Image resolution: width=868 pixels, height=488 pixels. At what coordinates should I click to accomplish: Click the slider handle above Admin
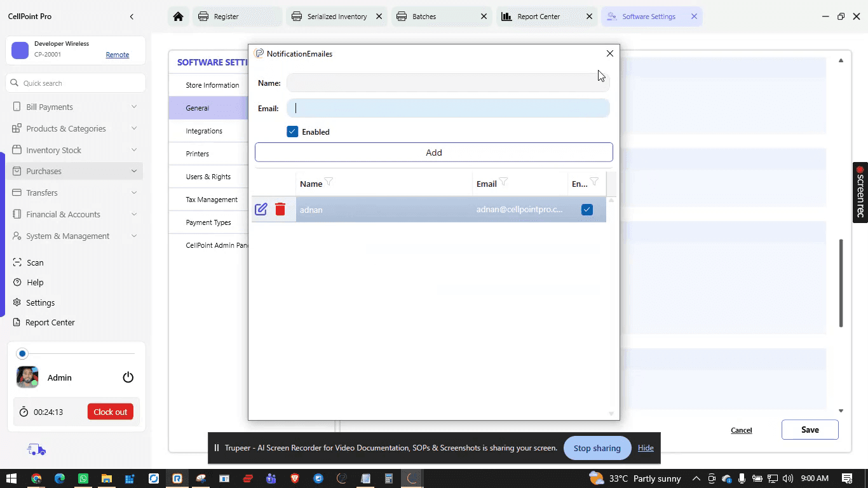22,353
